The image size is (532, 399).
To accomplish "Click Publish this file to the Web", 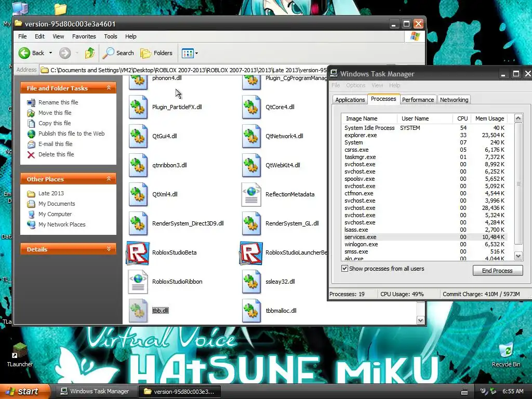I will pos(71,134).
